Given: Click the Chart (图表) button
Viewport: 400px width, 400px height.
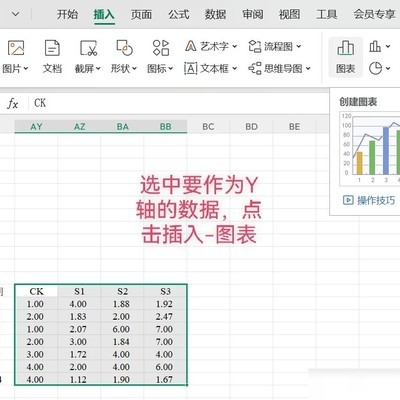Looking at the screenshot, I should (345, 57).
